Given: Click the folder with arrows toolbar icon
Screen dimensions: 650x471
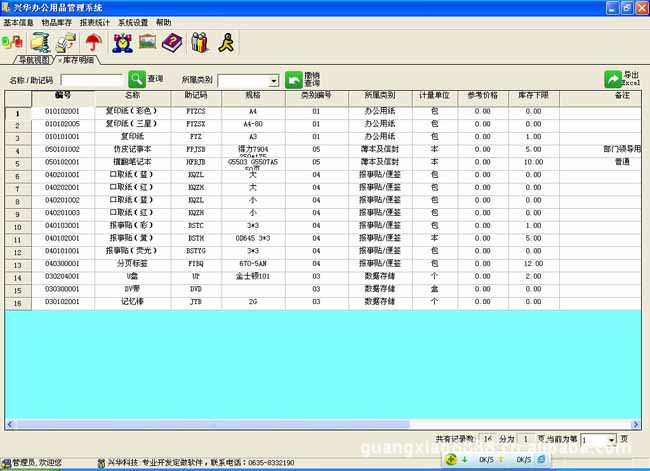Looking at the screenshot, I should pos(40,43).
